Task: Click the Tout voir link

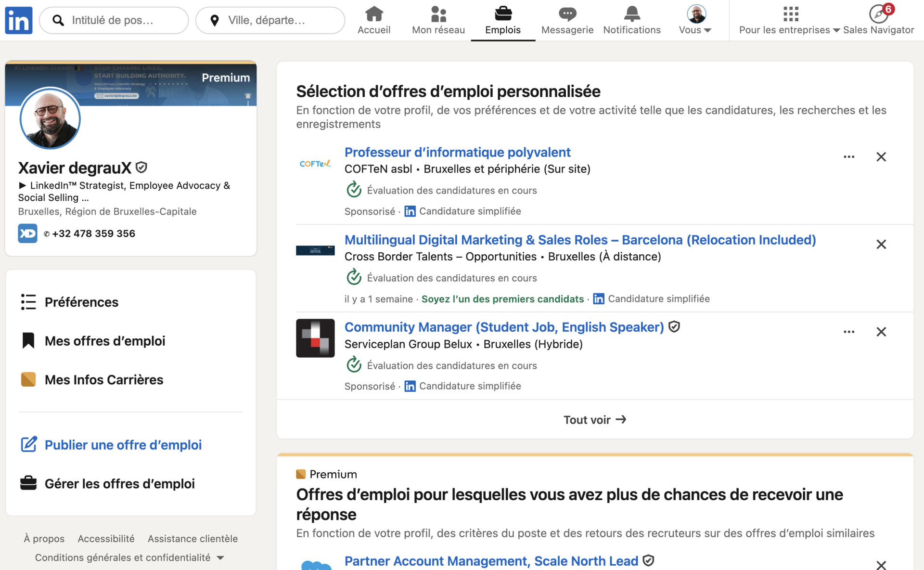Action: (595, 419)
